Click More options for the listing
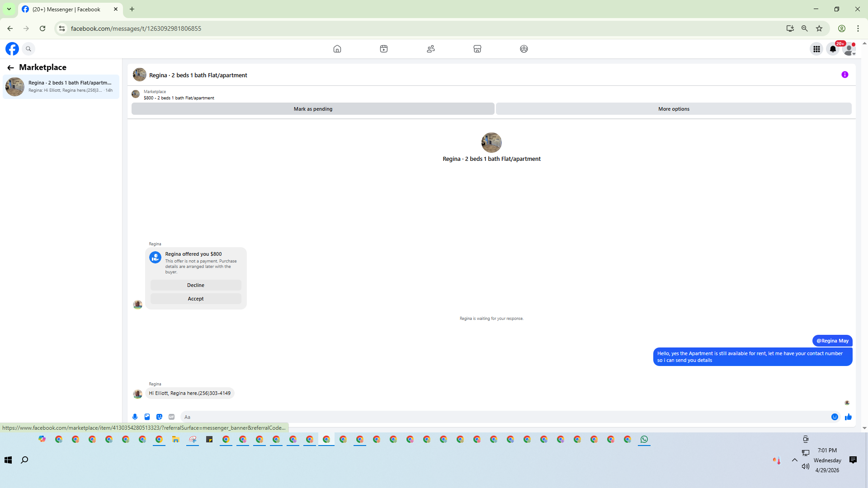Viewport: 868px width, 488px height. coord(674,109)
